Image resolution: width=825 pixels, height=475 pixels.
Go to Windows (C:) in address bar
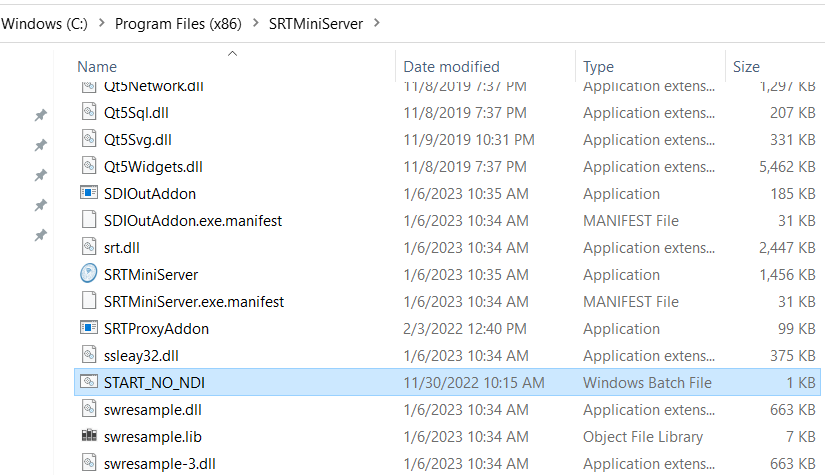[x=45, y=24]
